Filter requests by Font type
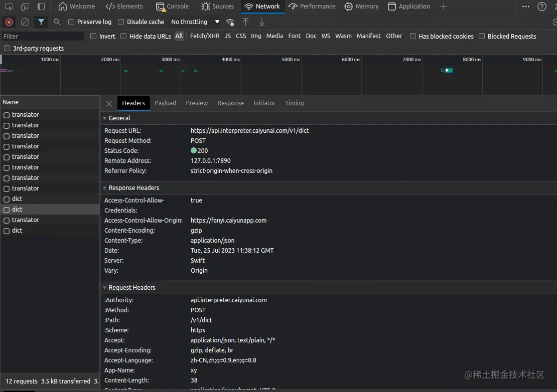The height and width of the screenshot is (392, 557). click(x=294, y=36)
